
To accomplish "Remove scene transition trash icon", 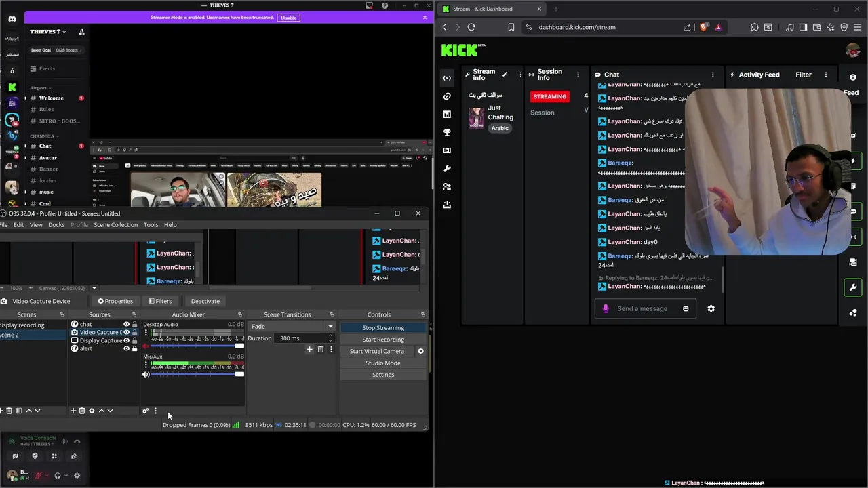I will tap(321, 350).
